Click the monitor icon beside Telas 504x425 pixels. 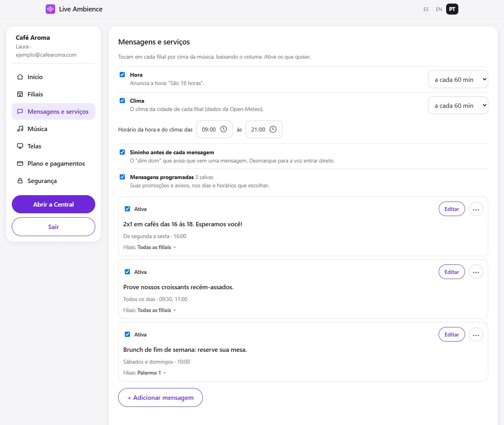point(20,146)
